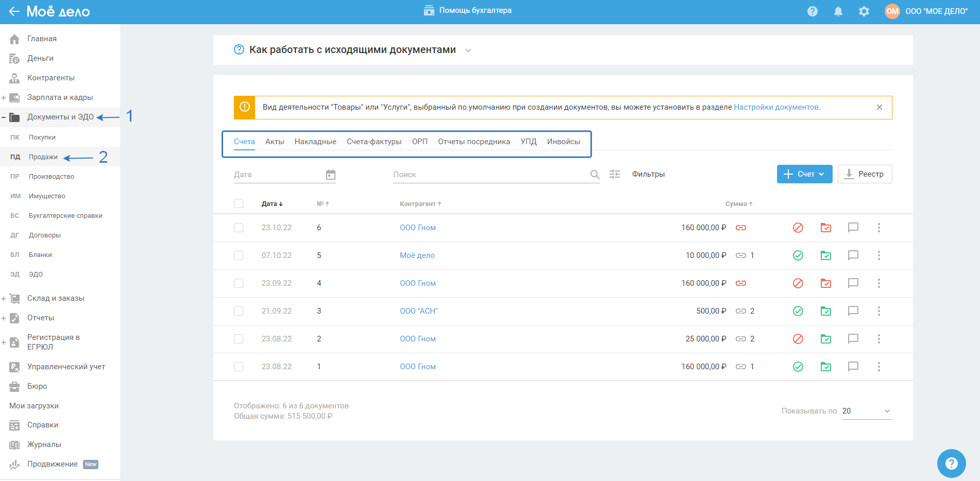Follow the Настройки документов link
The image size is (980, 481).
click(x=776, y=107)
